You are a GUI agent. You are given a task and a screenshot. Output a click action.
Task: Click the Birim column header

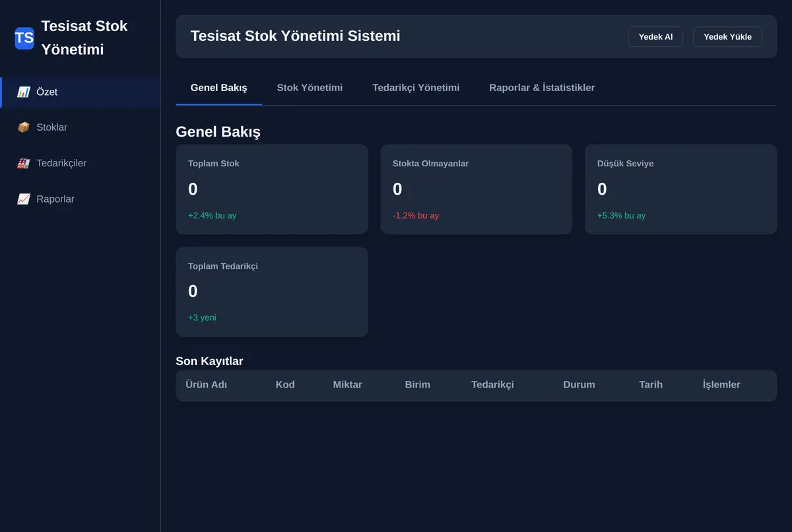coord(418,385)
